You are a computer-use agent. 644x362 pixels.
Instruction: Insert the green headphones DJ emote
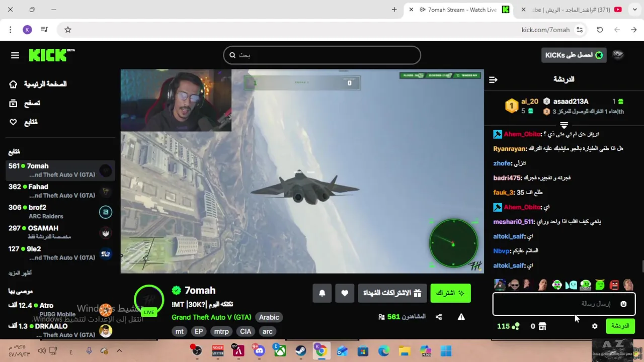[586, 285]
